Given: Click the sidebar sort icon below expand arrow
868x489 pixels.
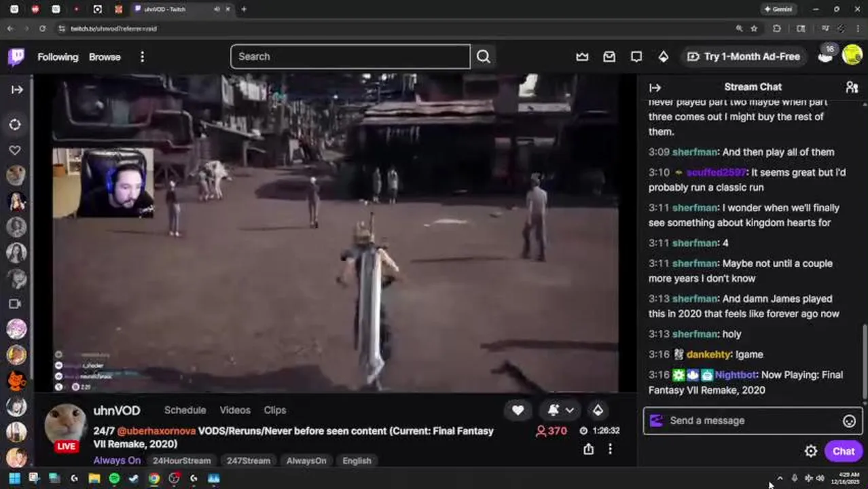Looking at the screenshot, I should (15, 124).
